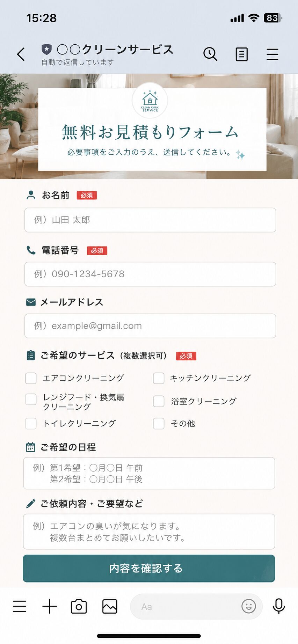Check the その他 checkbox
This screenshot has width=298, height=644.
[159, 424]
